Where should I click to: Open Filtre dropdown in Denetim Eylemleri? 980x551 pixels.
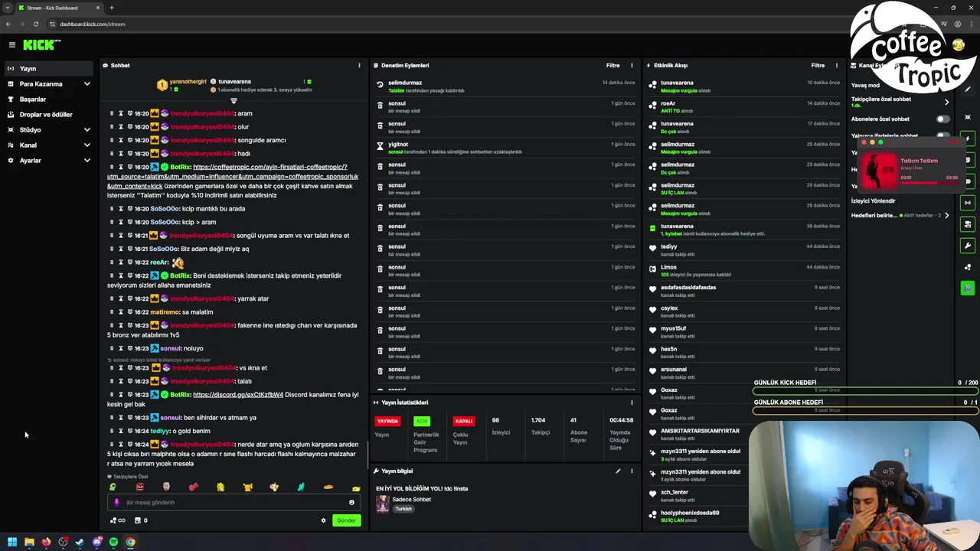pyautogui.click(x=612, y=66)
